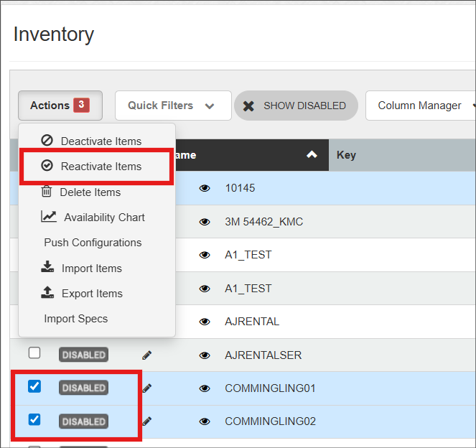This screenshot has width=476, height=448.
Task: Open the Availability Chart option
Action: (x=103, y=218)
